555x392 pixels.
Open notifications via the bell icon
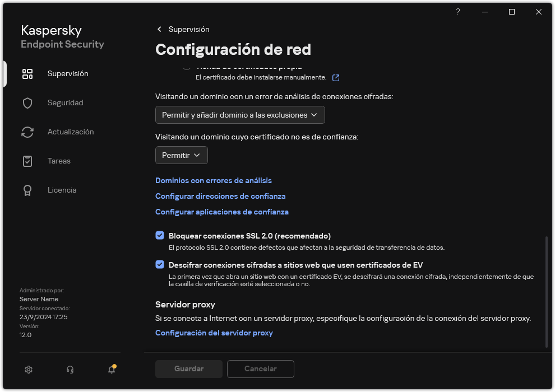(111, 370)
